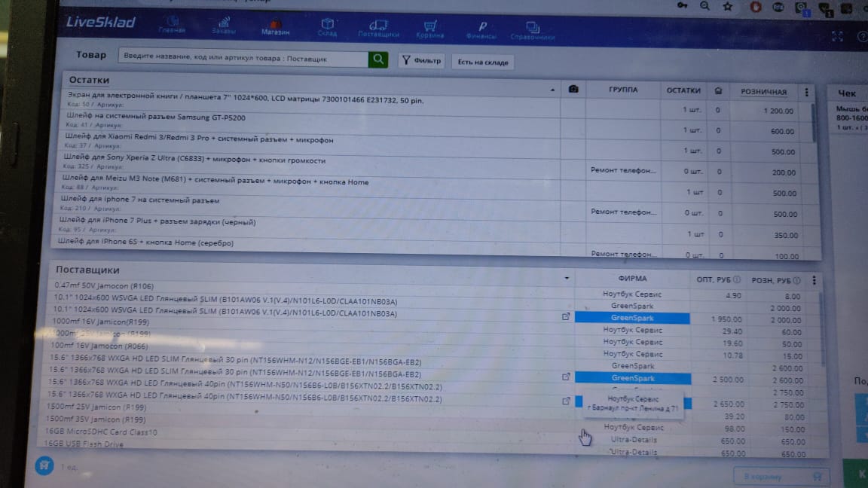Expand the Остатки name column sort arrow
Screen dimensions: 868x488
coord(553,90)
